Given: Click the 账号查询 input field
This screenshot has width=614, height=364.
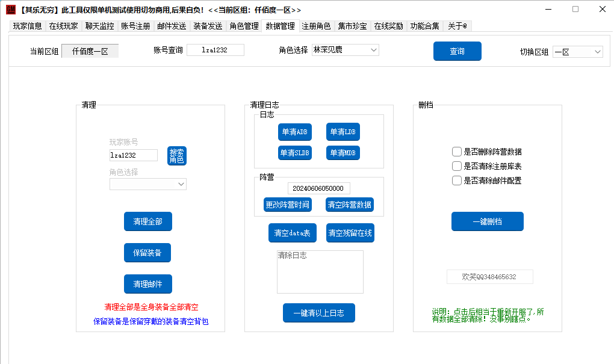Looking at the screenshot, I should (x=215, y=50).
